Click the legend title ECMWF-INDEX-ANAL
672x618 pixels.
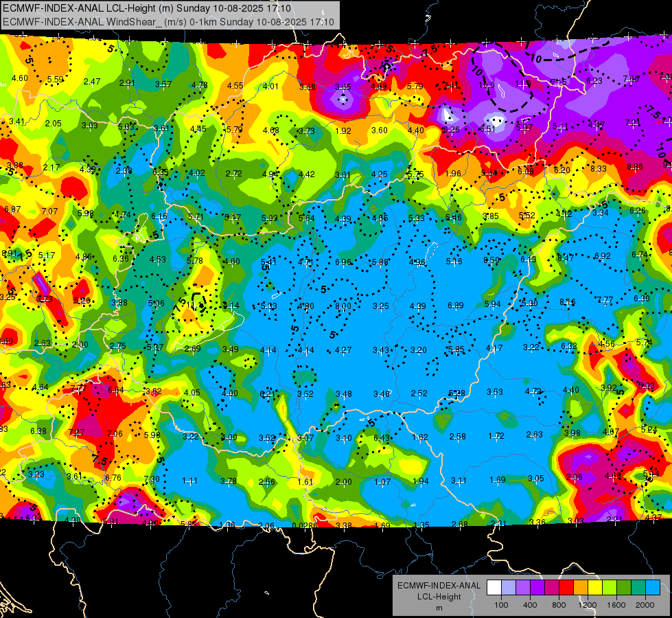tap(439, 586)
